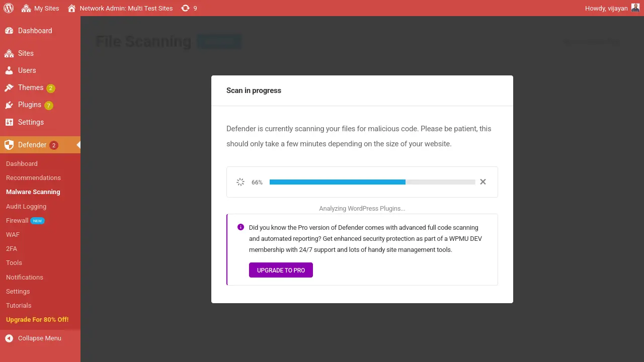The image size is (644, 362).
Task: Click the Upgrade to Pro button
Action: (x=281, y=270)
